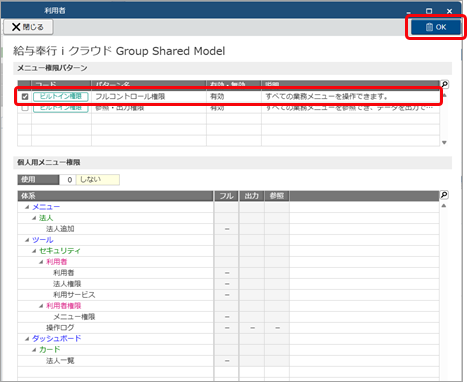The height and width of the screenshot is (382, 467).
Task: Click the 体系 column header
Action: [115, 196]
